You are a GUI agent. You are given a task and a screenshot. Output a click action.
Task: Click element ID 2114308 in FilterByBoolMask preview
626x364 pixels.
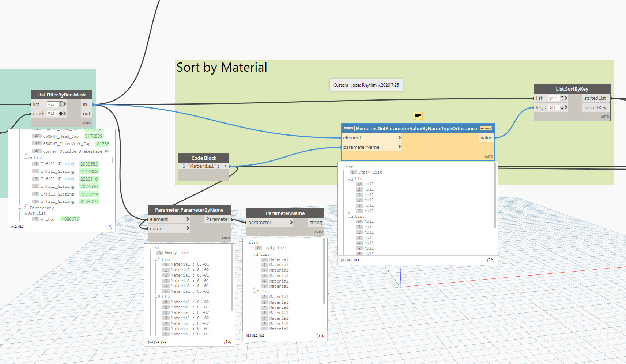pyautogui.click(x=89, y=171)
